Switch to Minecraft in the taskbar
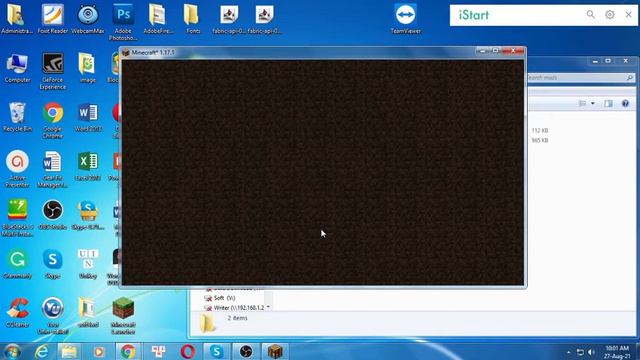This screenshot has height=360, width=640. (x=275, y=351)
